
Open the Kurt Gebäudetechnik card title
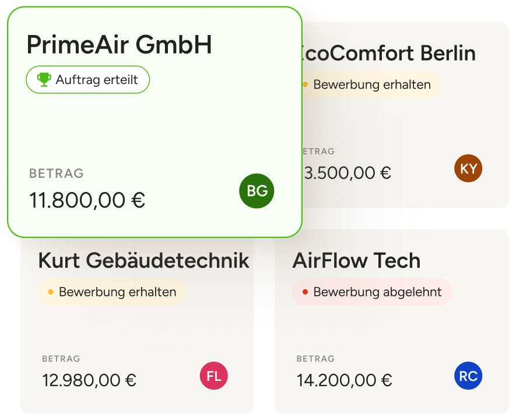pos(143,260)
